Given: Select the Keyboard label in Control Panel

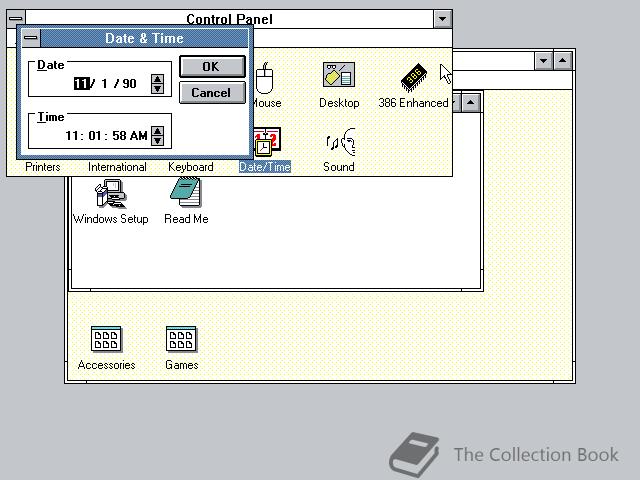Looking at the screenshot, I should pyautogui.click(x=191, y=167).
